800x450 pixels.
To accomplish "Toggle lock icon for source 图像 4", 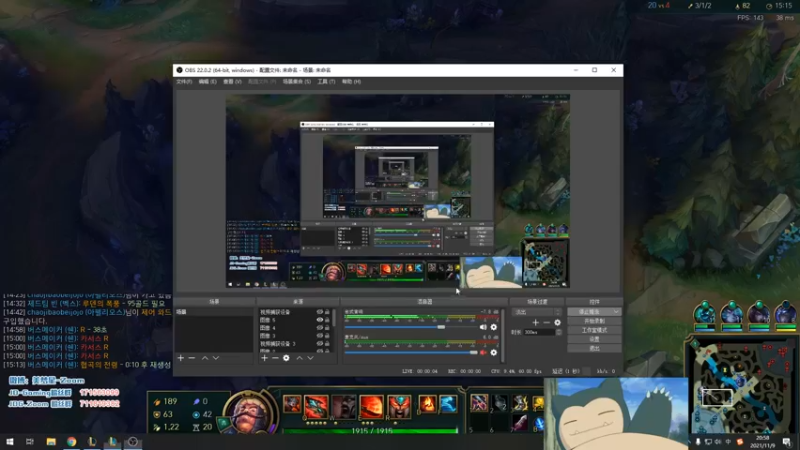I will (327, 328).
